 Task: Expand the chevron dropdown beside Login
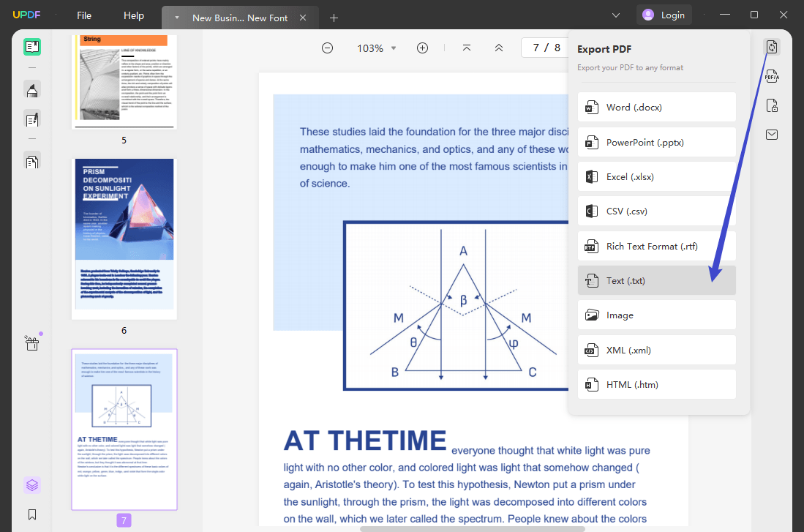tap(616, 15)
